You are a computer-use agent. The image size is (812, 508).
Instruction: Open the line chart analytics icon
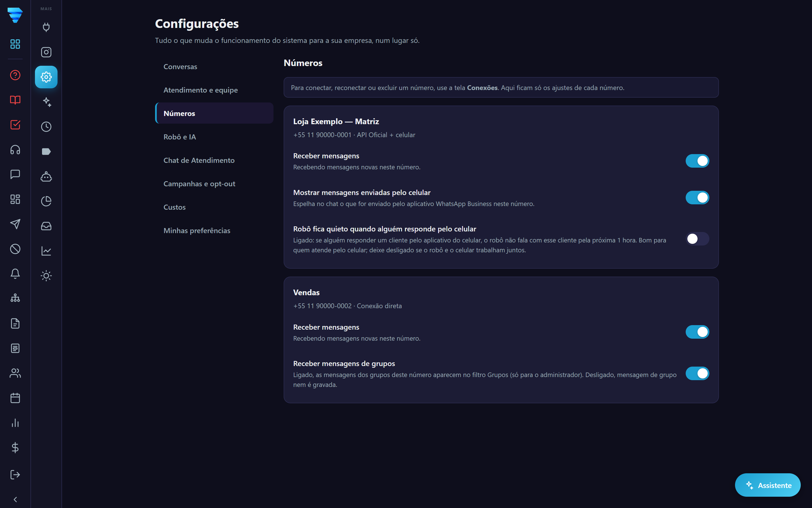(x=46, y=251)
